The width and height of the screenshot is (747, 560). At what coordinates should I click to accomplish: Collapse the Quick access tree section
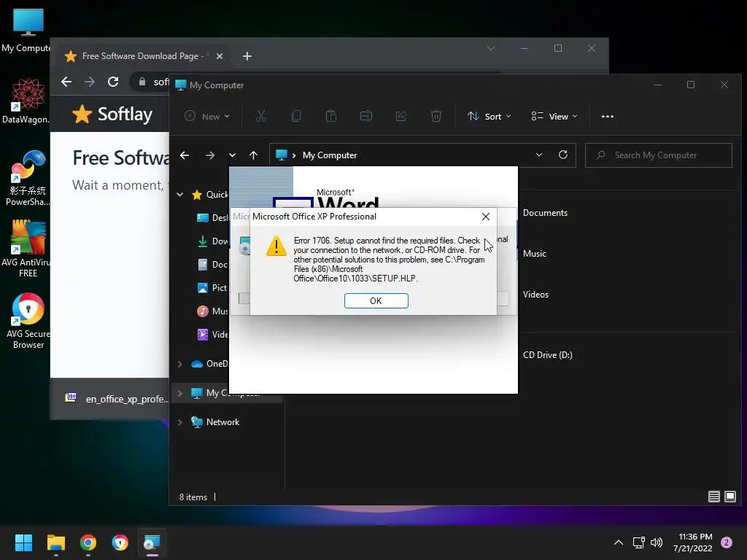click(x=180, y=194)
